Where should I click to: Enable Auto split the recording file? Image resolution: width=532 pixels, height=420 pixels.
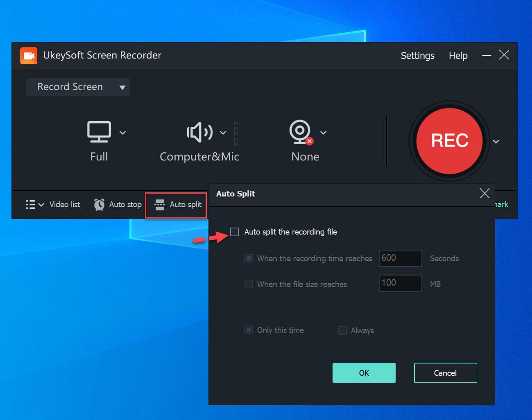tap(234, 232)
